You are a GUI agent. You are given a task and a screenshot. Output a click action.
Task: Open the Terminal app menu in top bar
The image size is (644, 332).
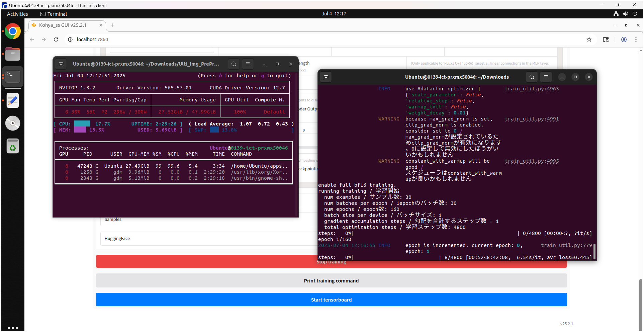pos(54,14)
